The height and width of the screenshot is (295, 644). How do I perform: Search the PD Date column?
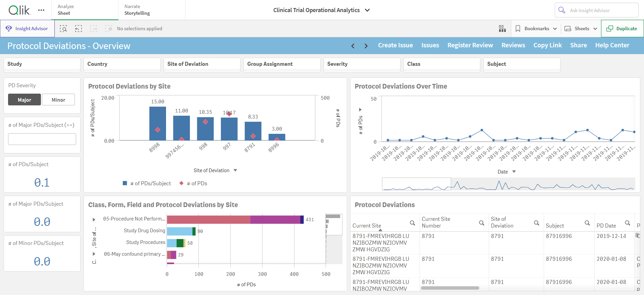pos(628,223)
